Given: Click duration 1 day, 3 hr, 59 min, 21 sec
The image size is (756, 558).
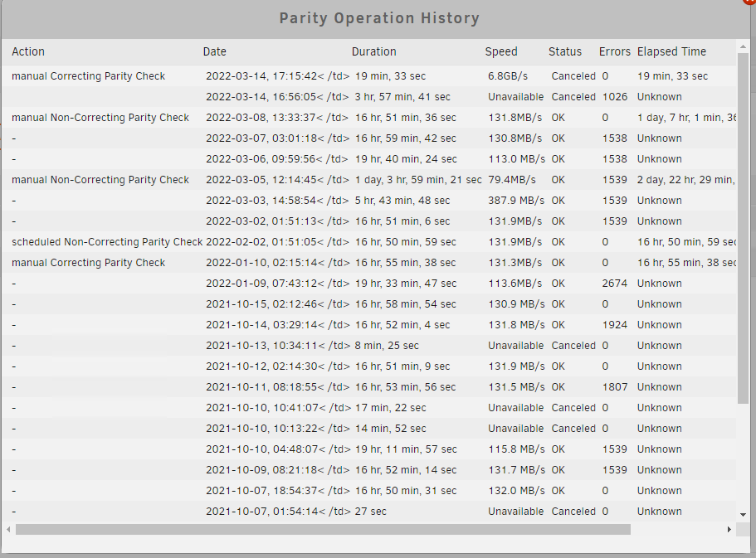Looking at the screenshot, I should [x=418, y=180].
